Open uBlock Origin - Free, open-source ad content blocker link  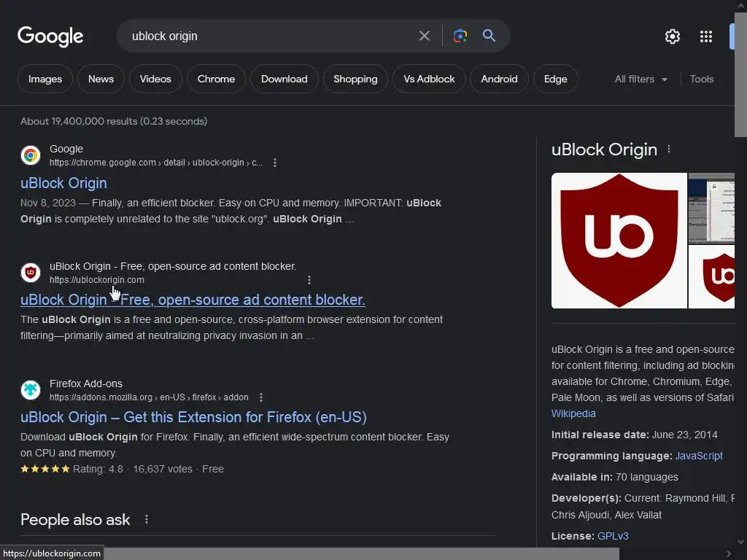(x=193, y=300)
